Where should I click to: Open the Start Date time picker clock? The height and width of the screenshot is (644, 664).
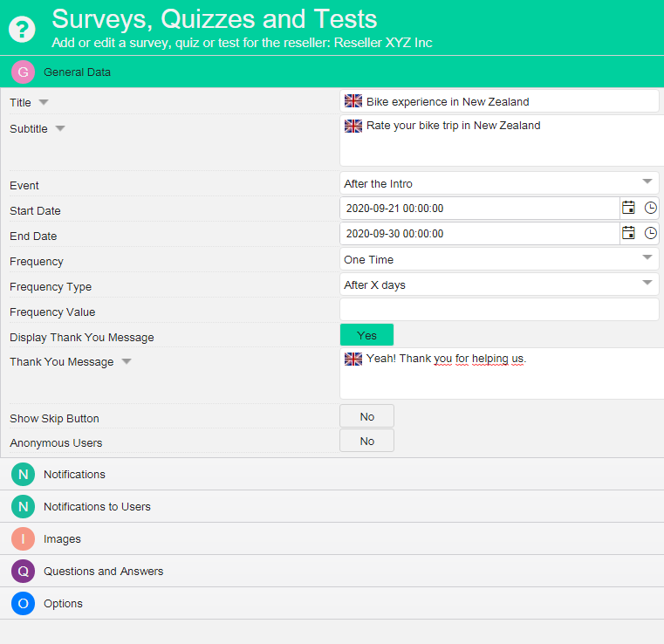650,208
